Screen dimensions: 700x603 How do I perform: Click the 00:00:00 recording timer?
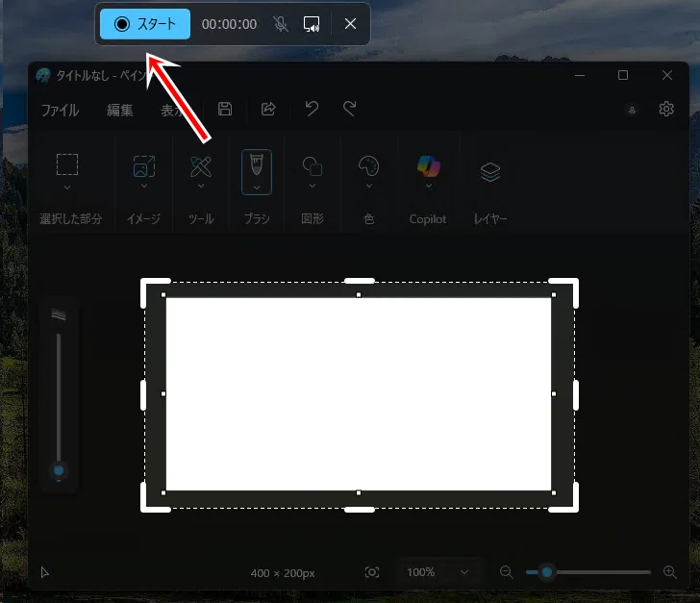(x=229, y=24)
